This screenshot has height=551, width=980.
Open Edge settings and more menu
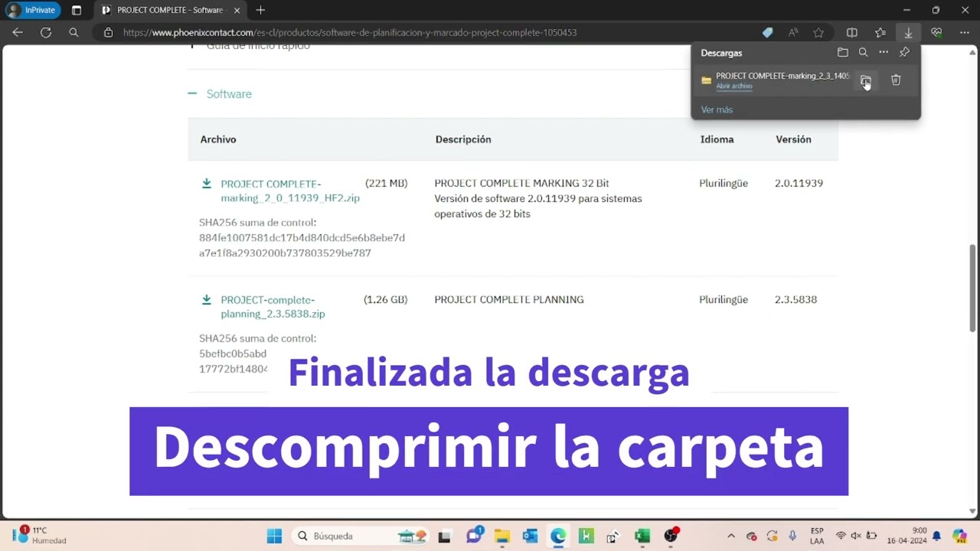(x=965, y=33)
